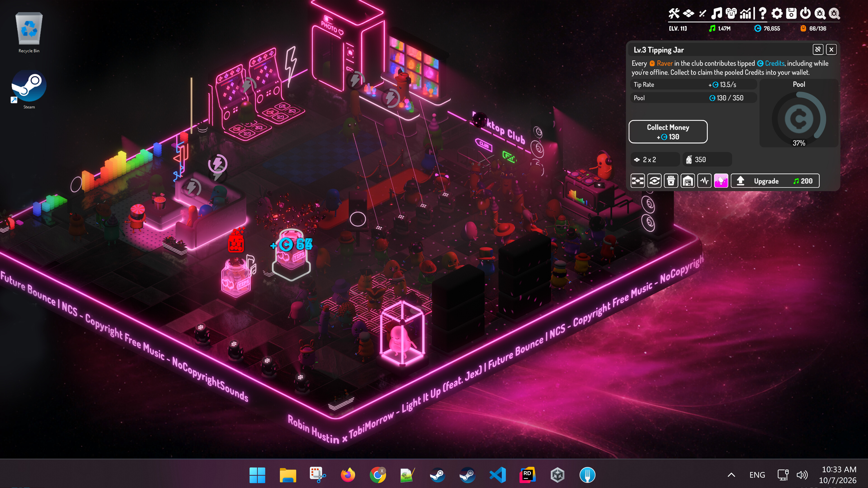Open the floor tiles editor icon
The height and width of the screenshot is (488, 868).
point(688,14)
